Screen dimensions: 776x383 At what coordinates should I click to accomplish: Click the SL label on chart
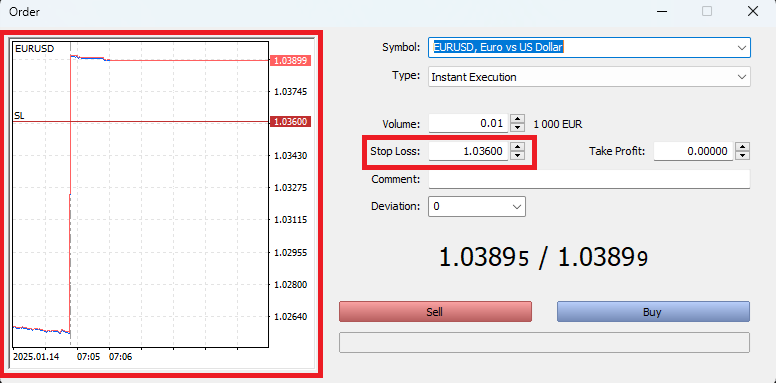(x=19, y=116)
